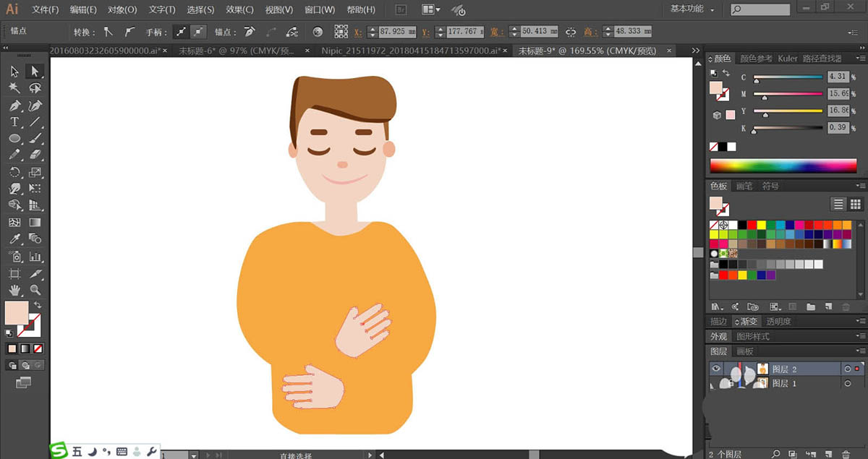Image resolution: width=868 pixels, height=459 pixels.
Task: Switch to the 透明度 panel tab
Action: click(x=779, y=321)
